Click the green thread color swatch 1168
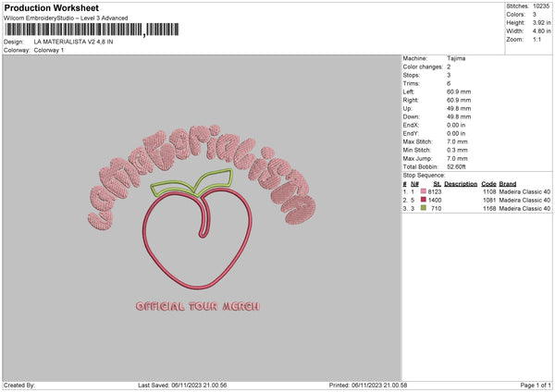 pos(424,208)
